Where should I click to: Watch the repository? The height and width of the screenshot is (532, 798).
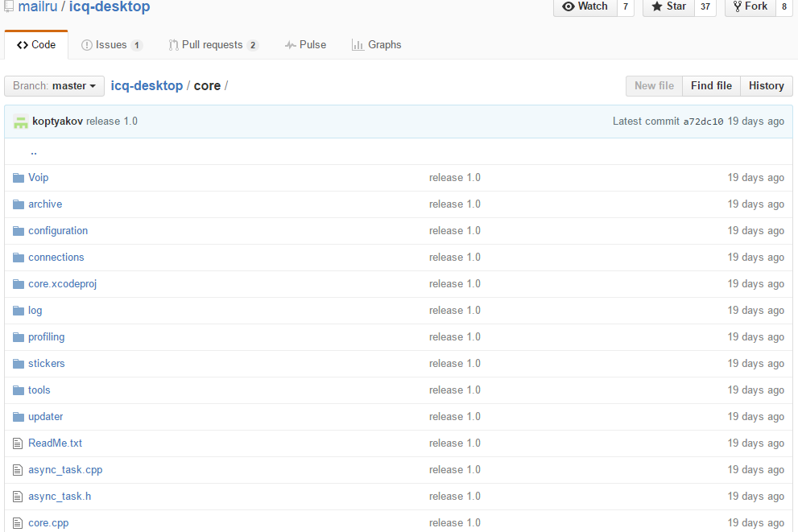coord(585,6)
